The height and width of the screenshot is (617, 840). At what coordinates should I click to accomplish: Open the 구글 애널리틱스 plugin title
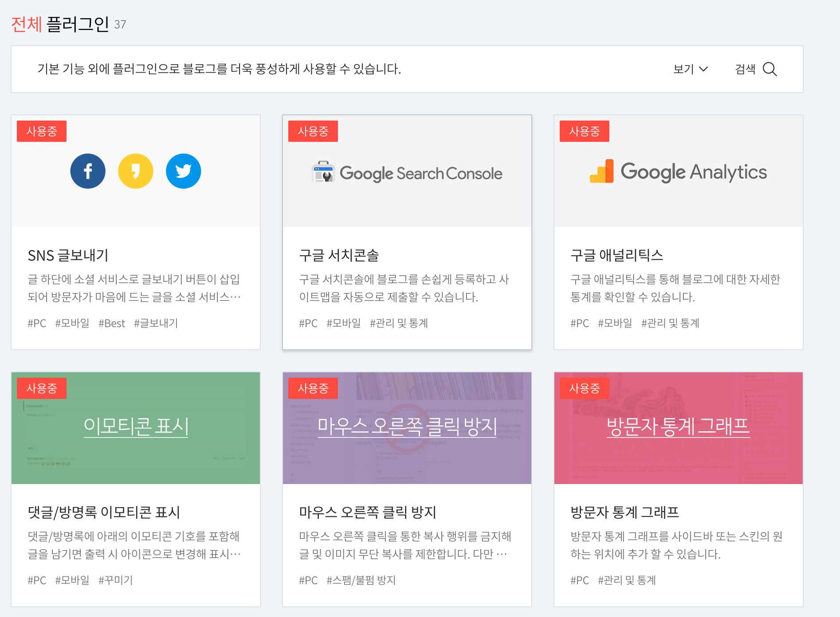pyautogui.click(x=617, y=255)
